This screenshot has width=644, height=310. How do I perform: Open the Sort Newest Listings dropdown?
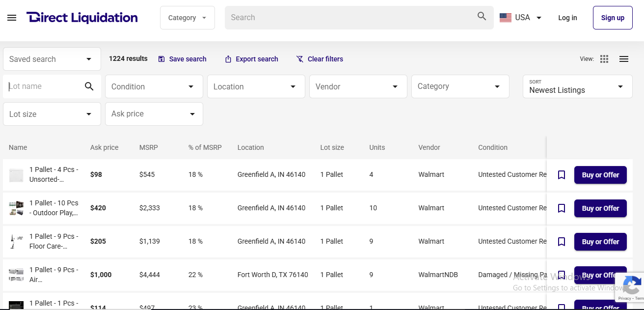point(577,86)
